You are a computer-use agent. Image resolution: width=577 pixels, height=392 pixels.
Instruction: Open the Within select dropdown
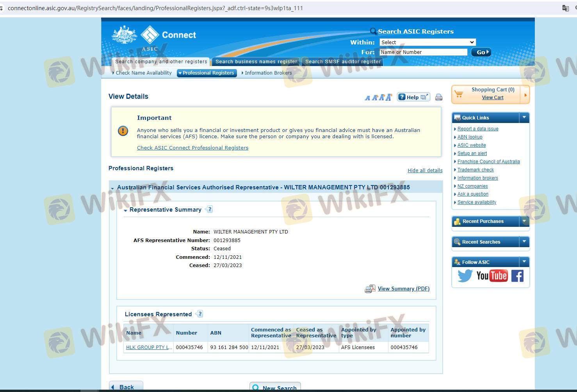tap(427, 42)
